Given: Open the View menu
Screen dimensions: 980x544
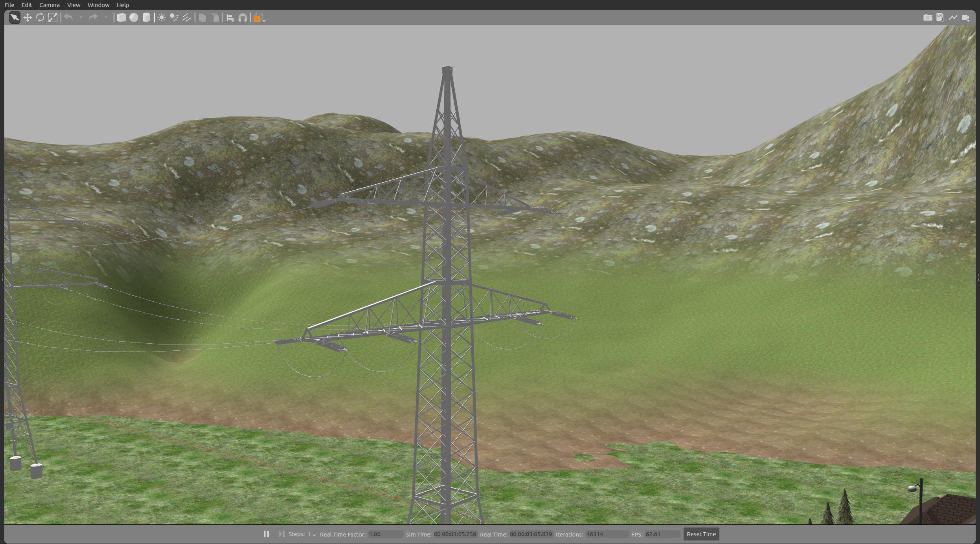Looking at the screenshot, I should 74,5.
